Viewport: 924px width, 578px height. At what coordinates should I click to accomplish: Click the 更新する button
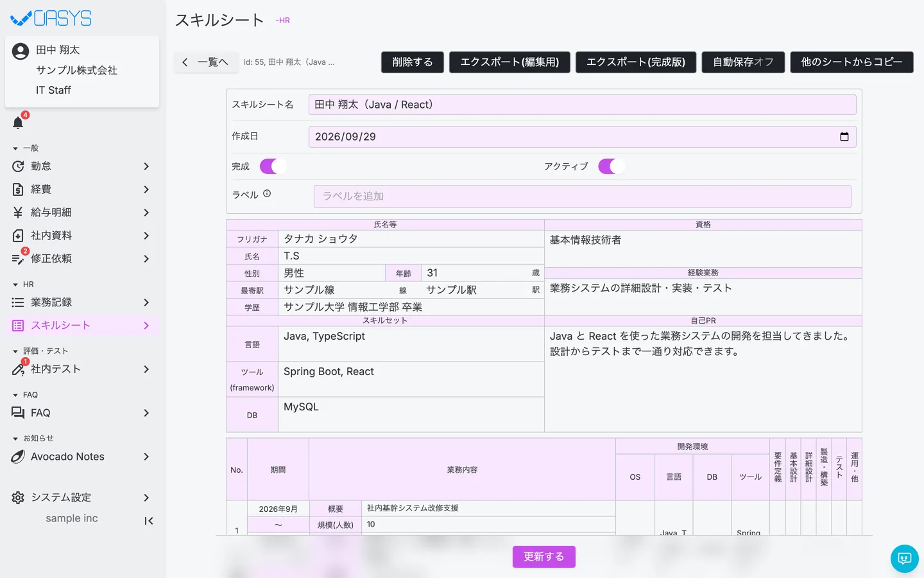(544, 557)
